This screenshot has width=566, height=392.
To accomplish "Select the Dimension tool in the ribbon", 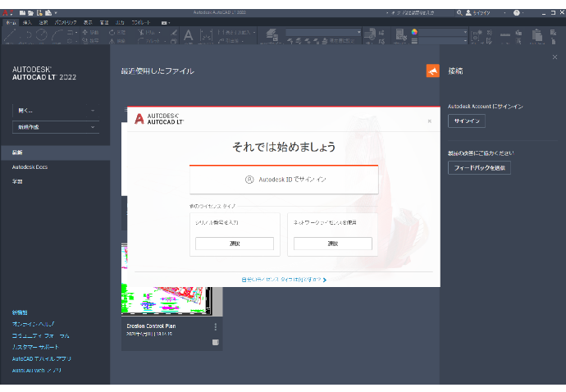I will [206, 36].
